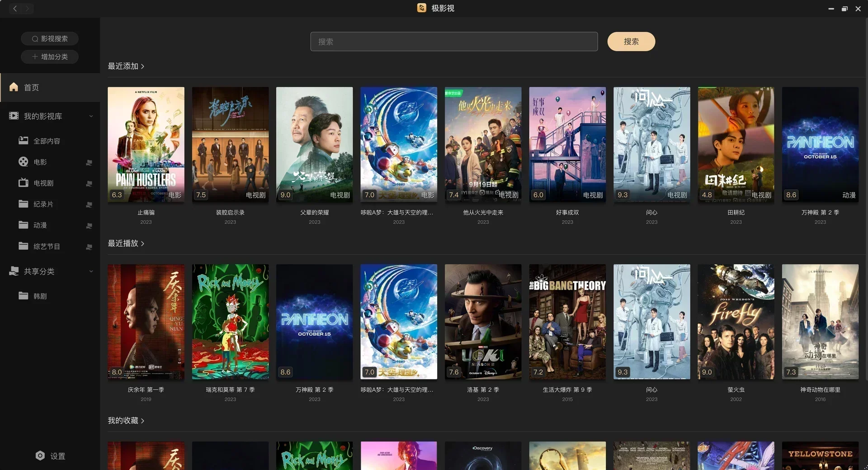Click the folder icon for 韩剧
Image resolution: width=868 pixels, height=470 pixels.
tap(24, 296)
